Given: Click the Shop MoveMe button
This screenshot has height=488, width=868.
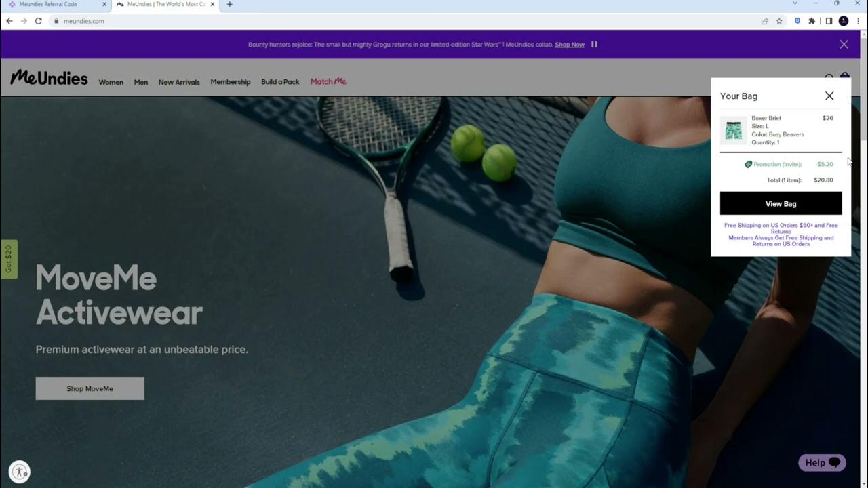Looking at the screenshot, I should click(90, 388).
